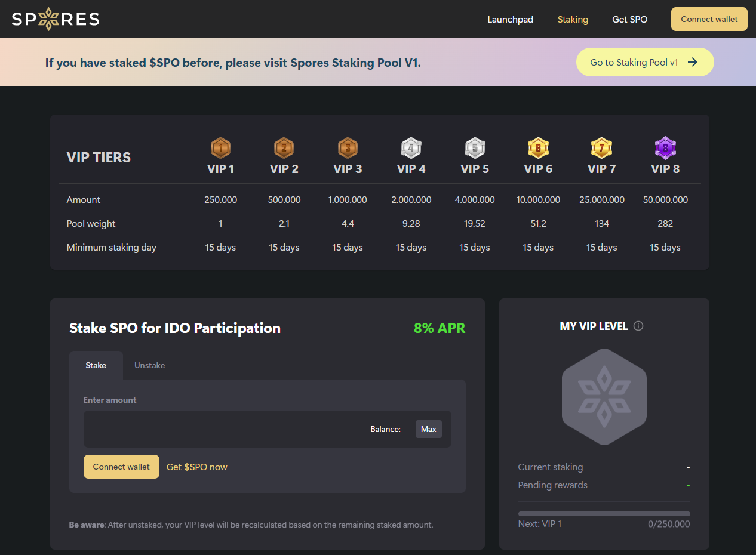Screen dimensions: 756x555
Task: Click the 0/250.000 progress value
Action: coord(669,524)
